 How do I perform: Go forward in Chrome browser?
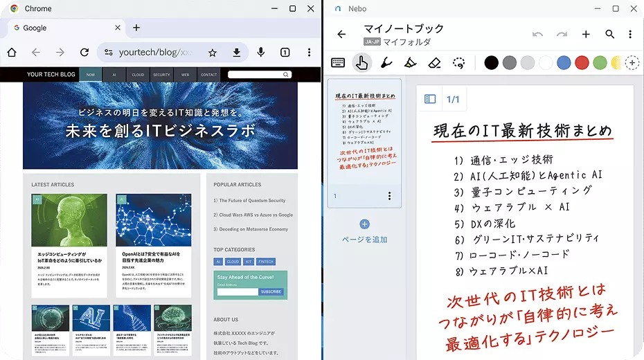point(60,52)
